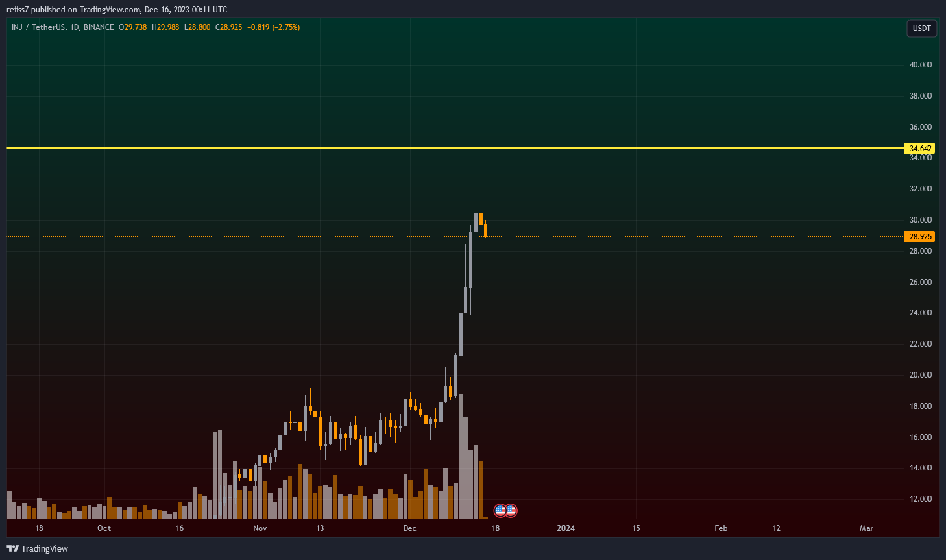This screenshot has height=560, width=946.
Task: Click the 20.000 price axis label
Action: pos(920,375)
